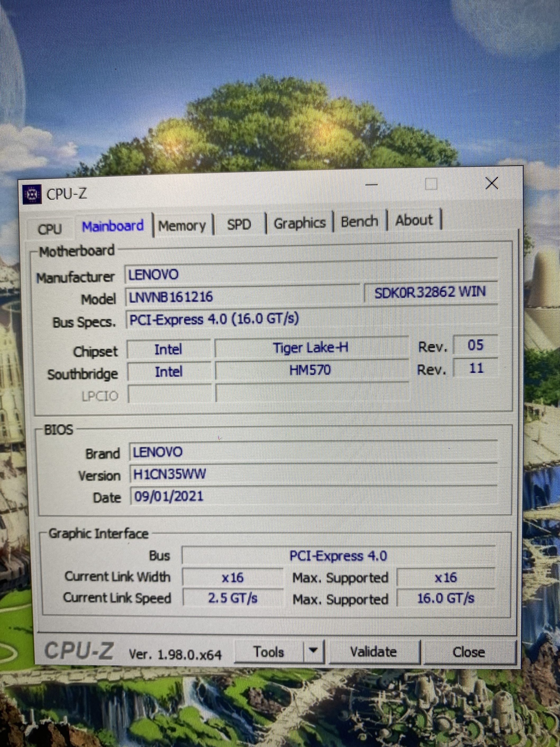Expand the Tools dropdown arrow

(x=313, y=650)
